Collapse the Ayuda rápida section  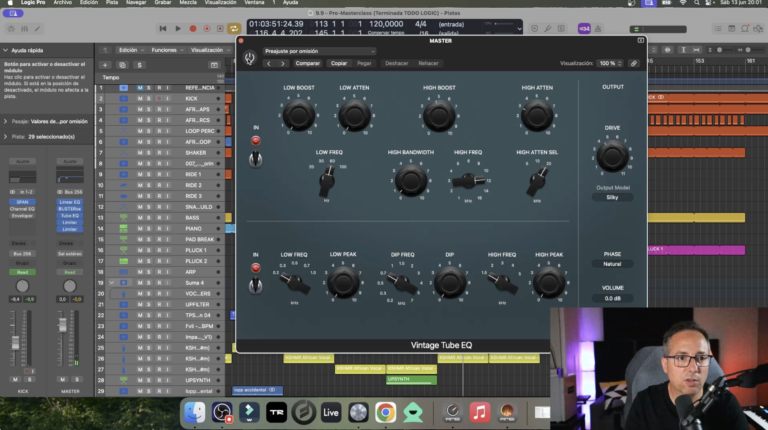click(5, 50)
